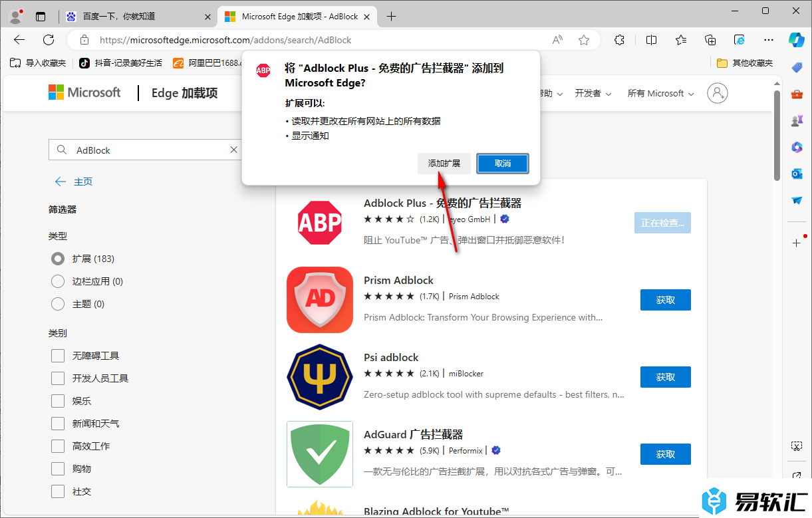
Task: Open the Microsoft logo home link
Action: coord(84,92)
